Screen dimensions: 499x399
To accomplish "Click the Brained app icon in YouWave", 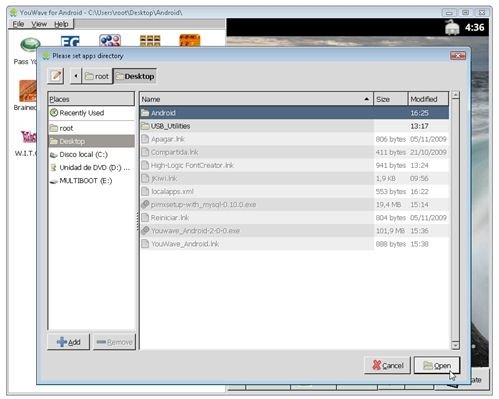I will [x=28, y=91].
